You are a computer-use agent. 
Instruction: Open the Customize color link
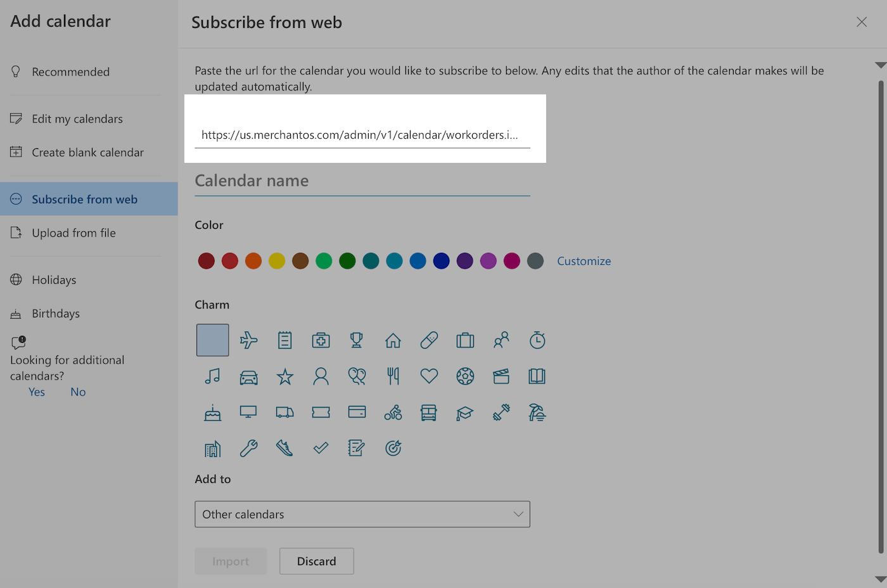[584, 260]
